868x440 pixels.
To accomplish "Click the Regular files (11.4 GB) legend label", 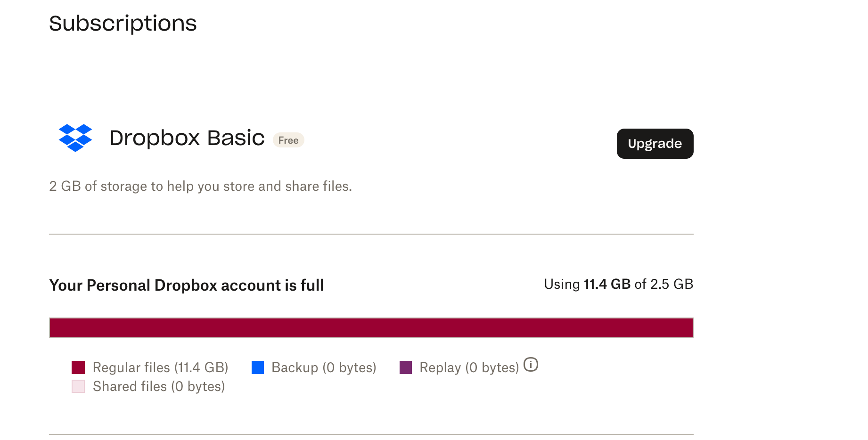I will point(161,367).
